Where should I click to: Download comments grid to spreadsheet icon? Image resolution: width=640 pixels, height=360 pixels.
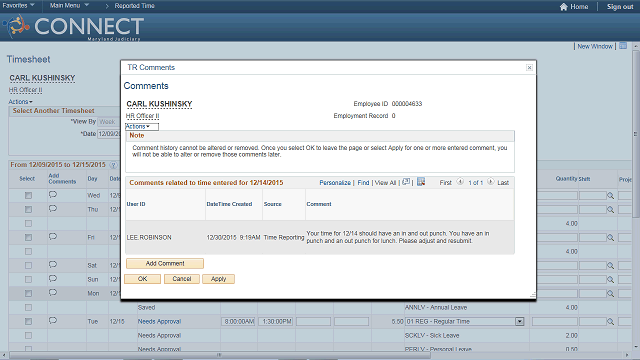tap(421, 182)
